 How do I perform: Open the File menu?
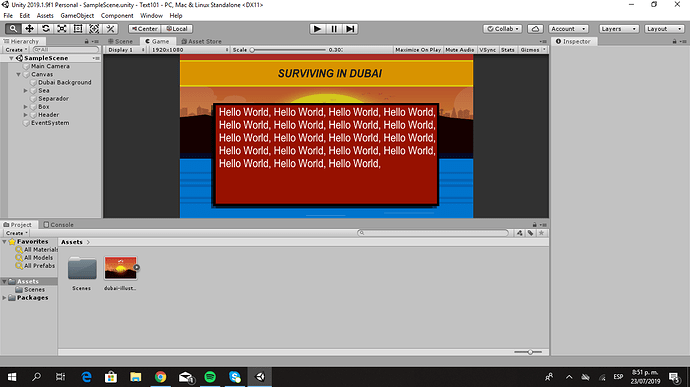[8, 15]
